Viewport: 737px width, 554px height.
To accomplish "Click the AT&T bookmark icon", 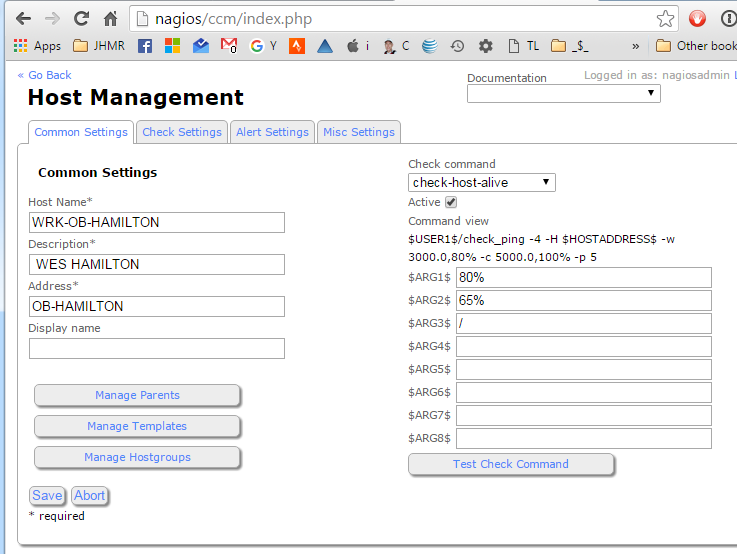I will point(429,46).
